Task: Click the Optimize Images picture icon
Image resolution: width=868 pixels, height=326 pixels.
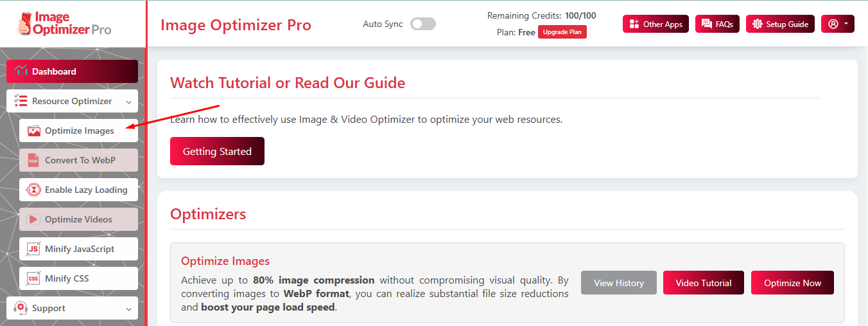Action: tap(34, 131)
